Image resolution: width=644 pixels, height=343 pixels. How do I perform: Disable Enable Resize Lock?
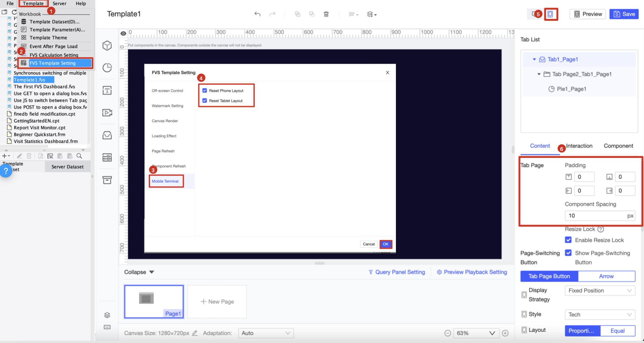coord(568,240)
